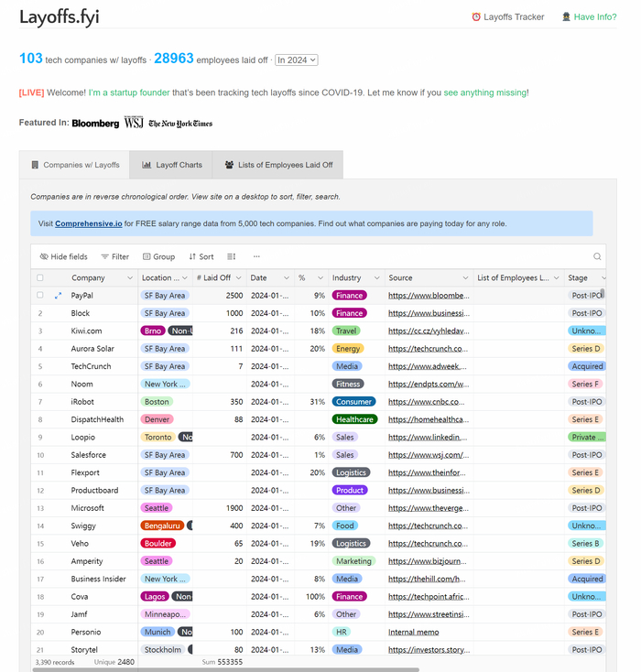The height and width of the screenshot is (672, 641).
Task: Click the Hide fields eye icon
Action: [x=44, y=256]
